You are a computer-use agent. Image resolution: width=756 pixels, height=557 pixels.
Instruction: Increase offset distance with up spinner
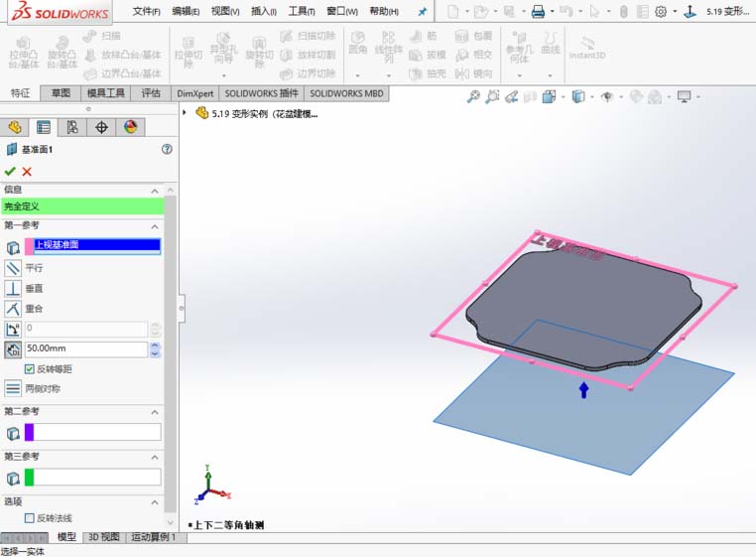pyautogui.click(x=155, y=346)
